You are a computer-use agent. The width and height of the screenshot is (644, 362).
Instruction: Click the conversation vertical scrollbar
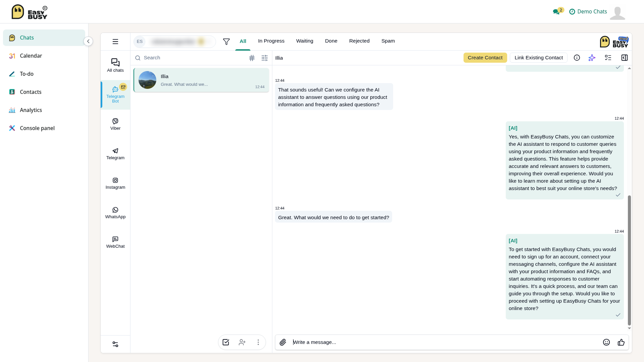pos(629,260)
